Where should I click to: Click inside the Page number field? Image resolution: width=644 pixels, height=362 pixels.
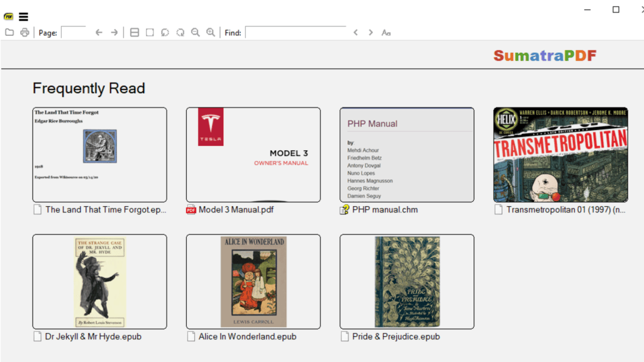[x=74, y=32]
